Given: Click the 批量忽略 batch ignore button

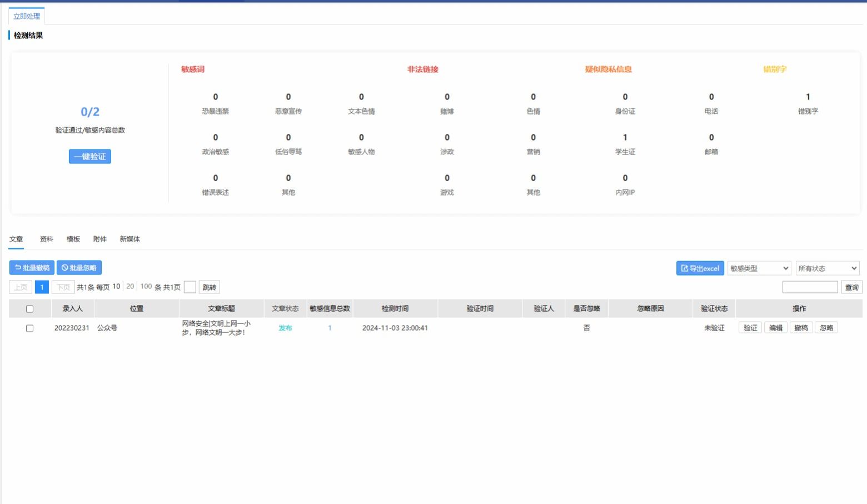Looking at the screenshot, I should coord(79,268).
